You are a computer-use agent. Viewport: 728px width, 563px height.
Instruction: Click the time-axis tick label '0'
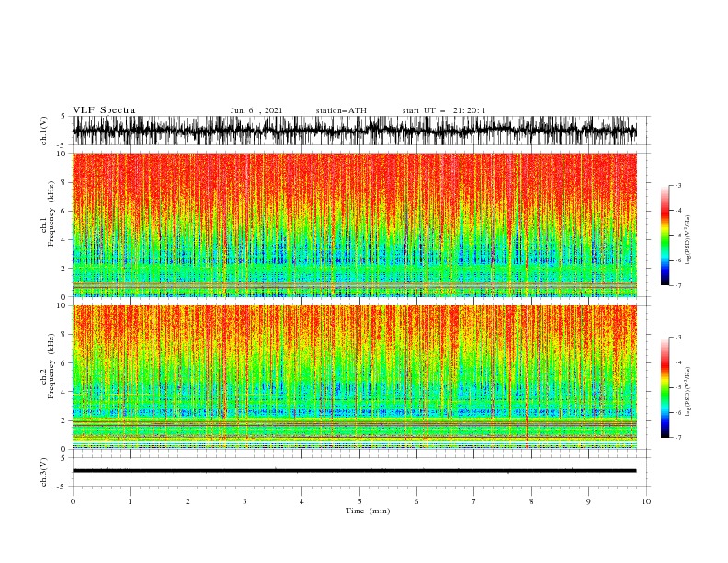click(73, 501)
